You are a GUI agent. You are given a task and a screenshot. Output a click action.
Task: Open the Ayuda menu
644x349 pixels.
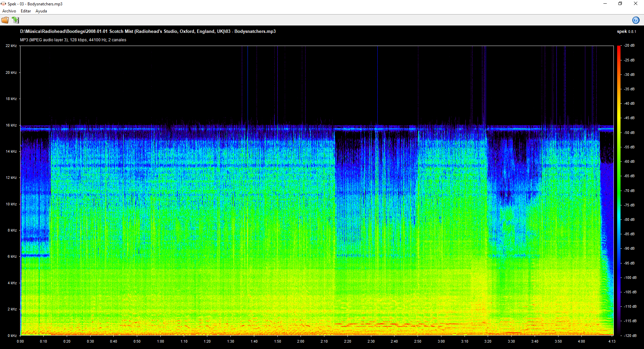click(41, 11)
